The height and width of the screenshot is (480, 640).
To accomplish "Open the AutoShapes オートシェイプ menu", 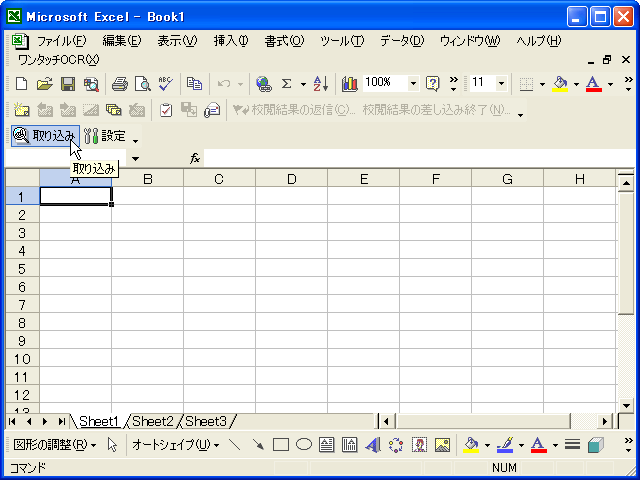I will click(176, 445).
